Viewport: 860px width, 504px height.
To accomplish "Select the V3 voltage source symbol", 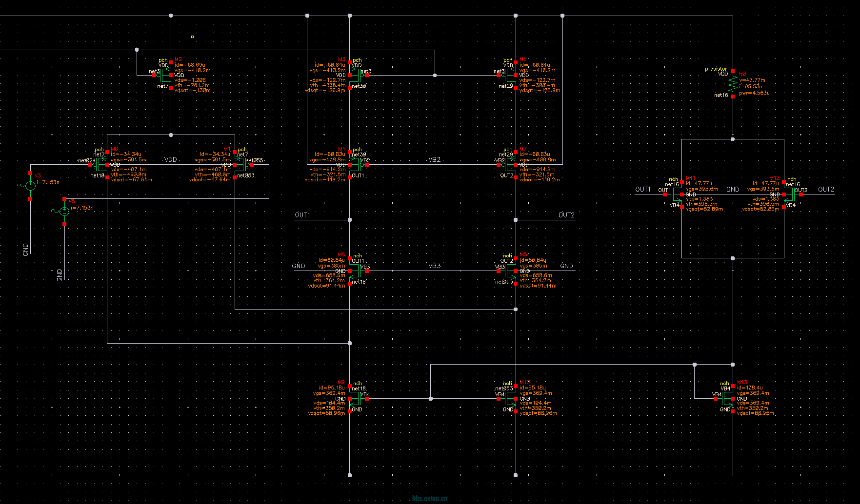I will (30, 186).
